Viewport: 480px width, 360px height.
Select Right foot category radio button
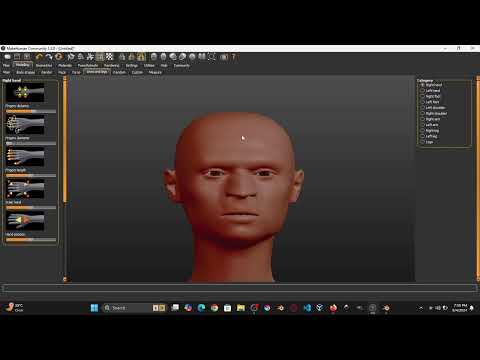[x=423, y=96]
